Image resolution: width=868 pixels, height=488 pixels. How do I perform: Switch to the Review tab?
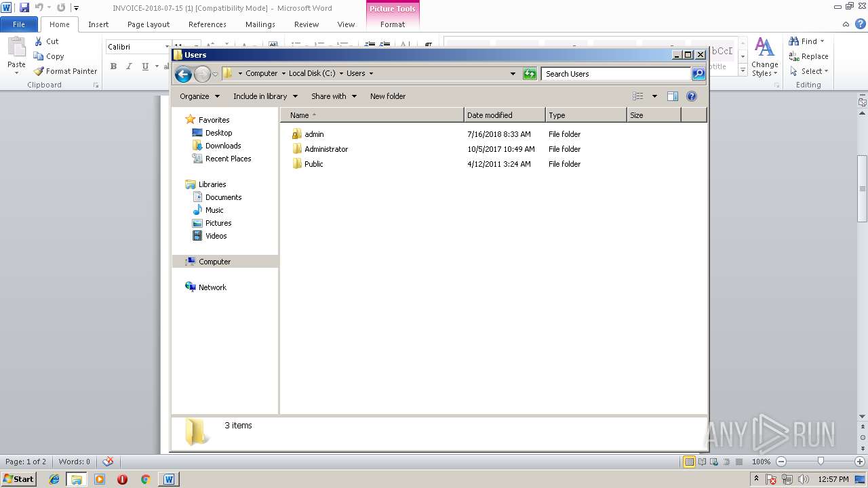[307, 24]
